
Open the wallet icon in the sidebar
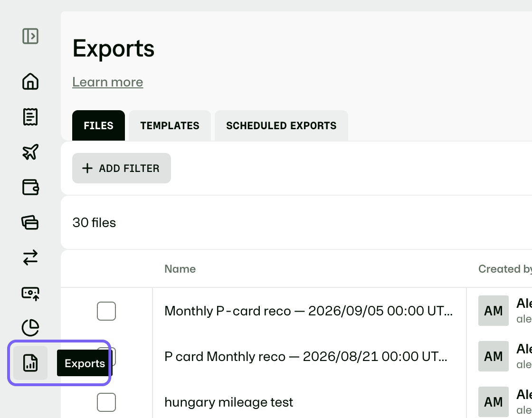point(30,187)
